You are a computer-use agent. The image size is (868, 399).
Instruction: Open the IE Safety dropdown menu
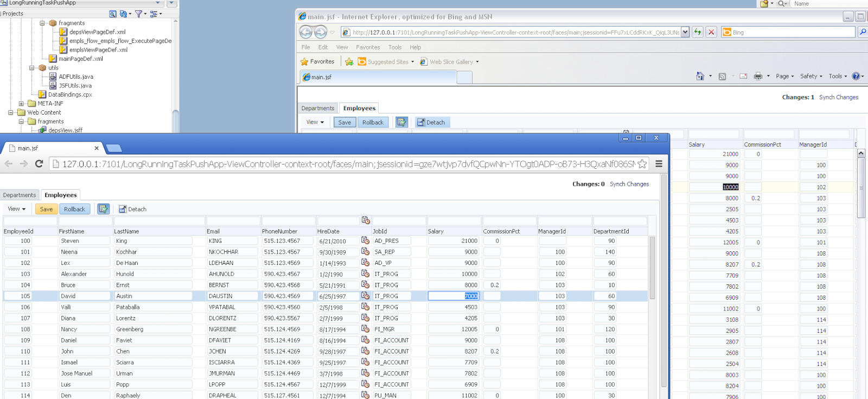pos(811,76)
